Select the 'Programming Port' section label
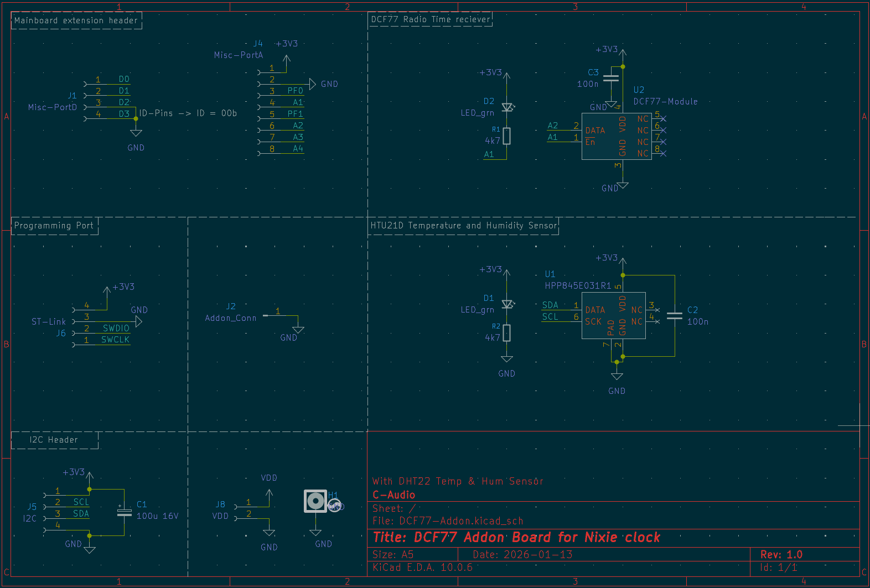The width and height of the screenshot is (870, 588). click(x=54, y=226)
